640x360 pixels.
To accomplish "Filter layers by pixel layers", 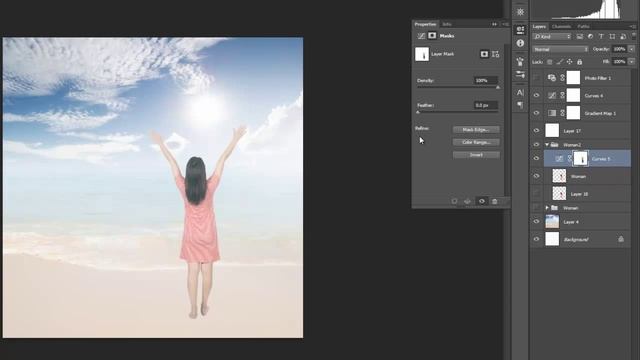I will tap(580, 37).
